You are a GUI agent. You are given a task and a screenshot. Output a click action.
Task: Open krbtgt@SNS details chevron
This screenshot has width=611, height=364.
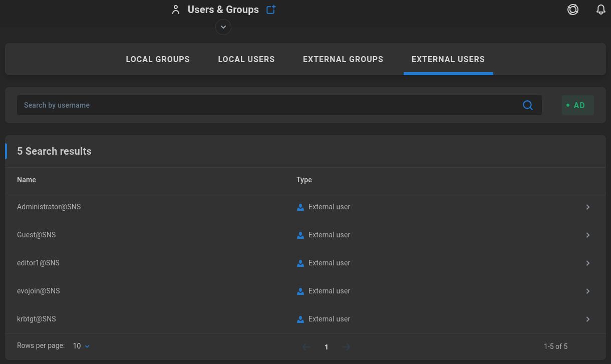point(588,319)
